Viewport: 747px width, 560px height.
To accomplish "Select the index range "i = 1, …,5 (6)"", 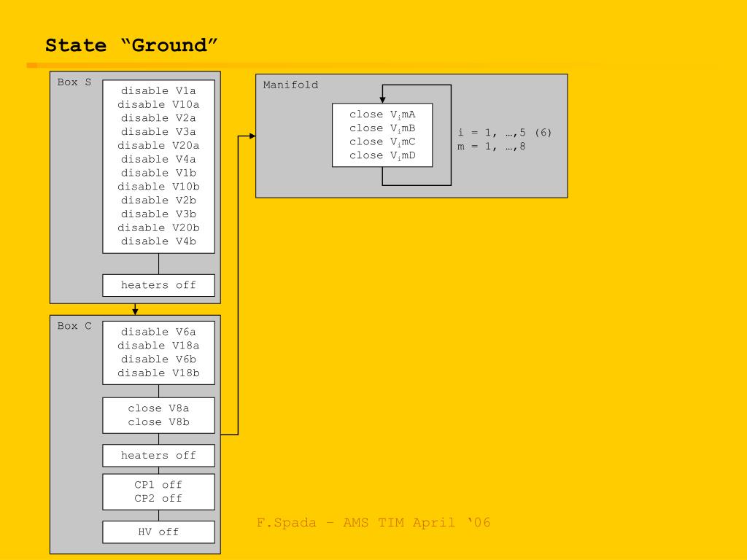I will [505, 133].
